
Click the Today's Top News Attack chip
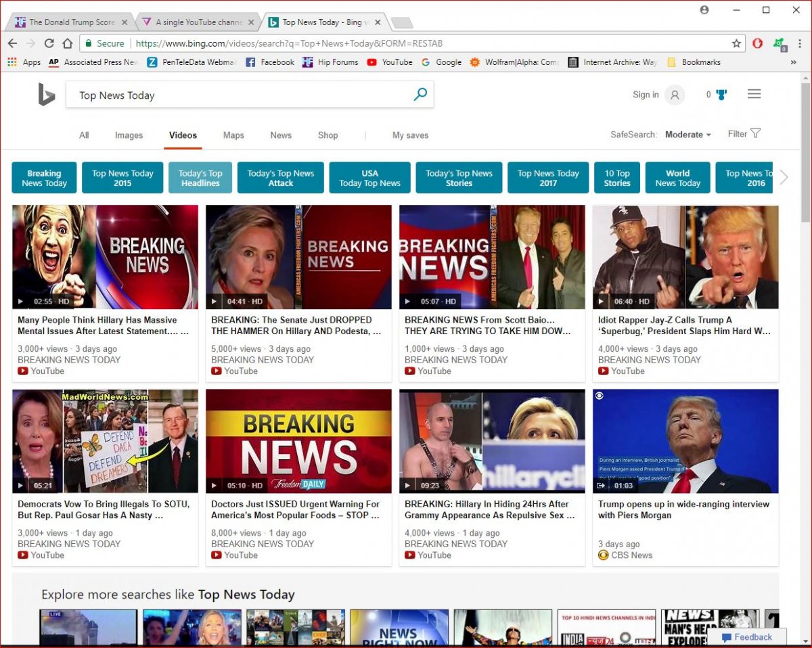click(281, 178)
